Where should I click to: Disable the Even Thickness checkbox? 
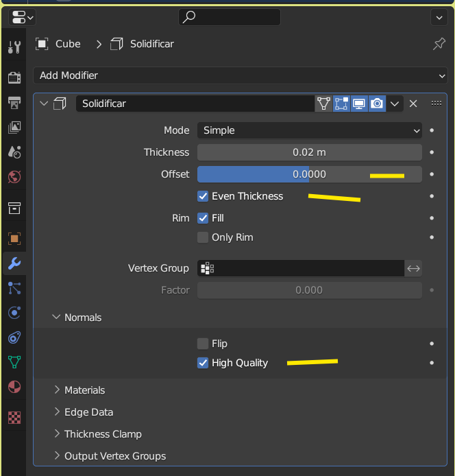[203, 196]
